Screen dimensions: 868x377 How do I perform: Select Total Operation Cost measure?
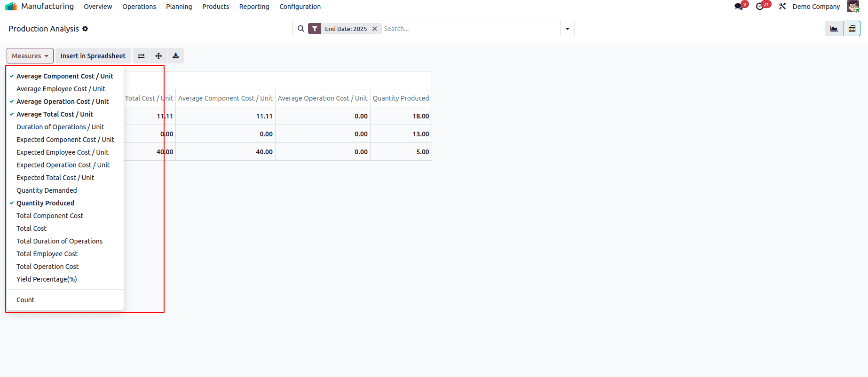coord(65,267)
